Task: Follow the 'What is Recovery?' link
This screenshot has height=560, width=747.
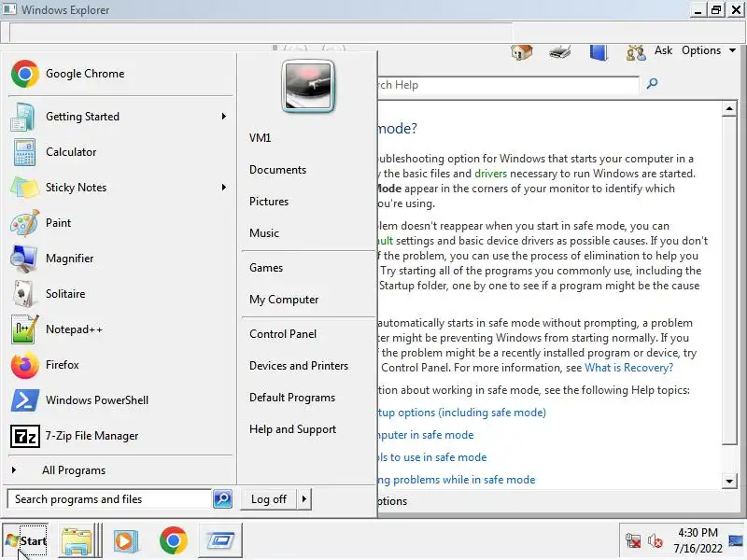Action: [628, 368]
